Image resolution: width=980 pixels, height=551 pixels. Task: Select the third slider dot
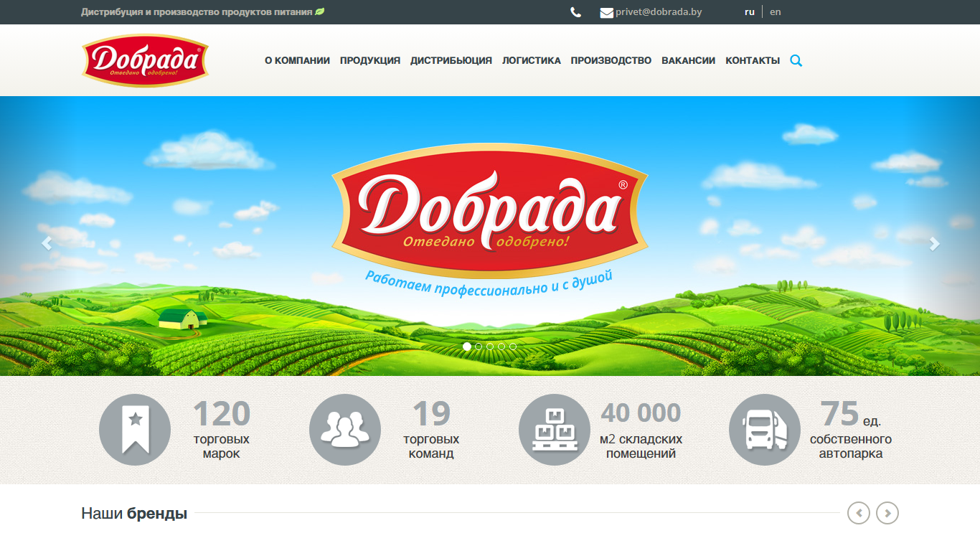tap(490, 347)
